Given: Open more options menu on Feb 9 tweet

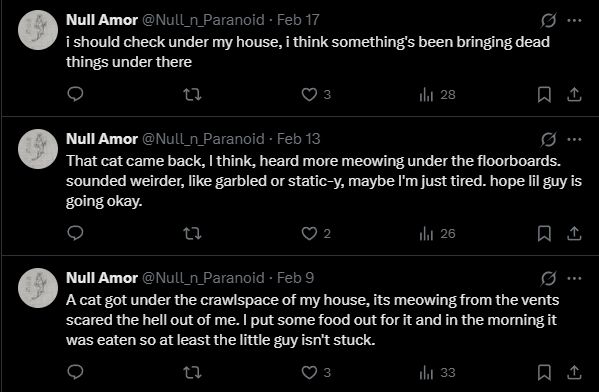Looking at the screenshot, I should [x=574, y=278].
